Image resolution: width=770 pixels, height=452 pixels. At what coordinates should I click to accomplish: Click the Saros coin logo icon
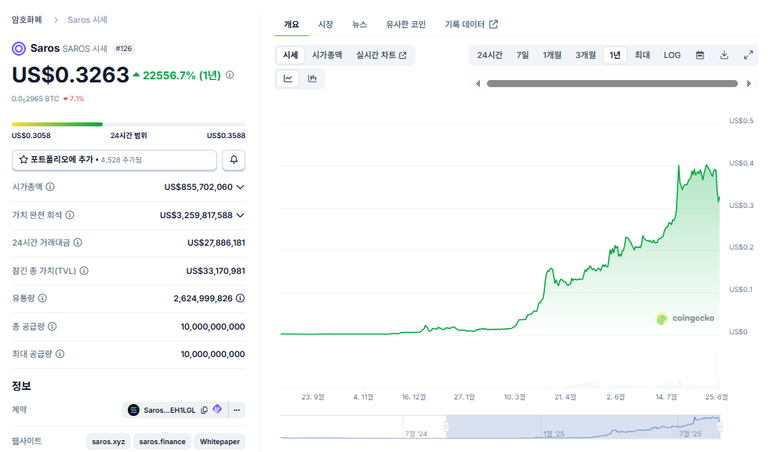click(x=19, y=48)
